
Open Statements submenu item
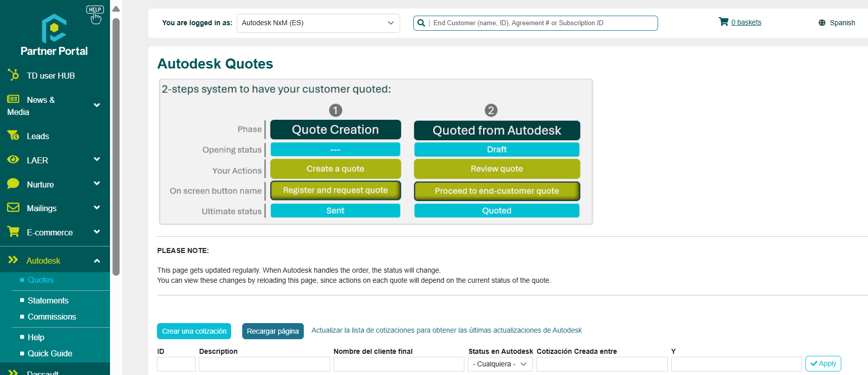pyautogui.click(x=48, y=300)
